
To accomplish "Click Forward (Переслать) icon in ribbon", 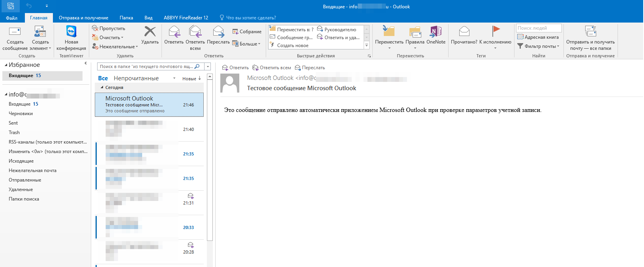I will click(218, 32).
